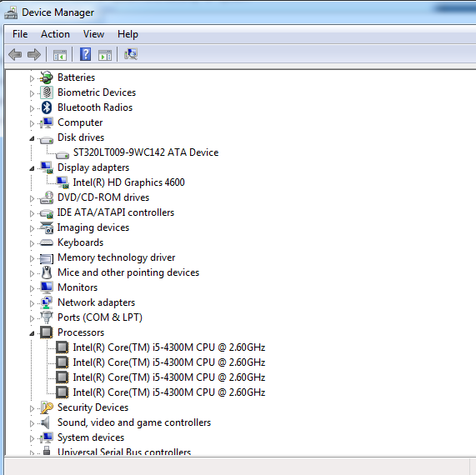Image resolution: width=476 pixels, height=475 pixels.
Task: Click the Network adapters icon
Action: pyautogui.click(x=47, y=302)
